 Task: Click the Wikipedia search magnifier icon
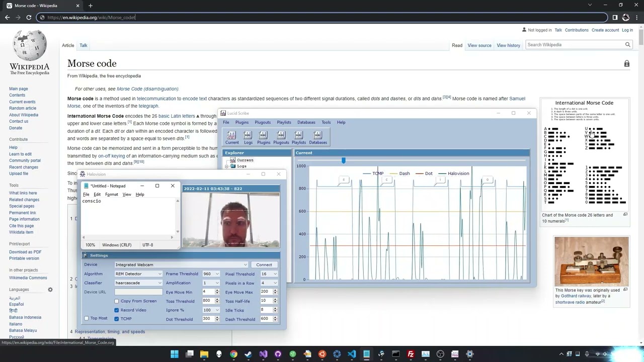pos(627,45)
